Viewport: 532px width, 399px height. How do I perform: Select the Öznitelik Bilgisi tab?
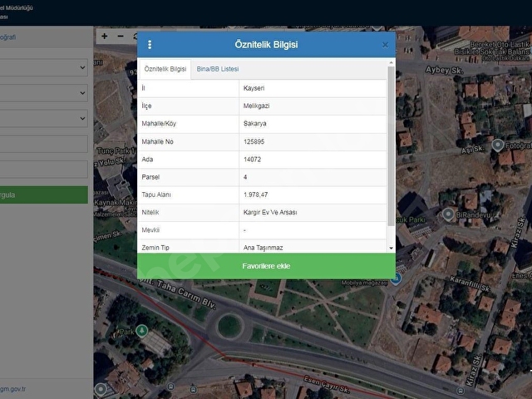click(x=165, y=69)
